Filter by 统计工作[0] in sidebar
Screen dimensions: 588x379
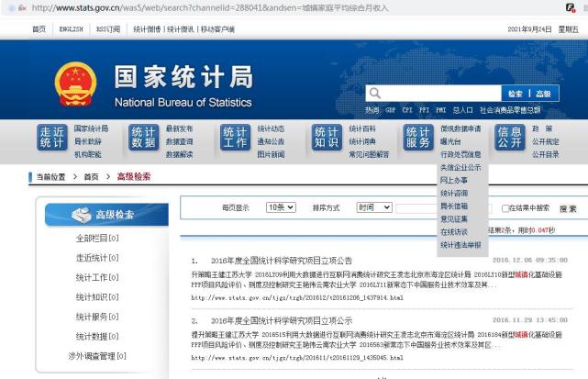(97, 277)
